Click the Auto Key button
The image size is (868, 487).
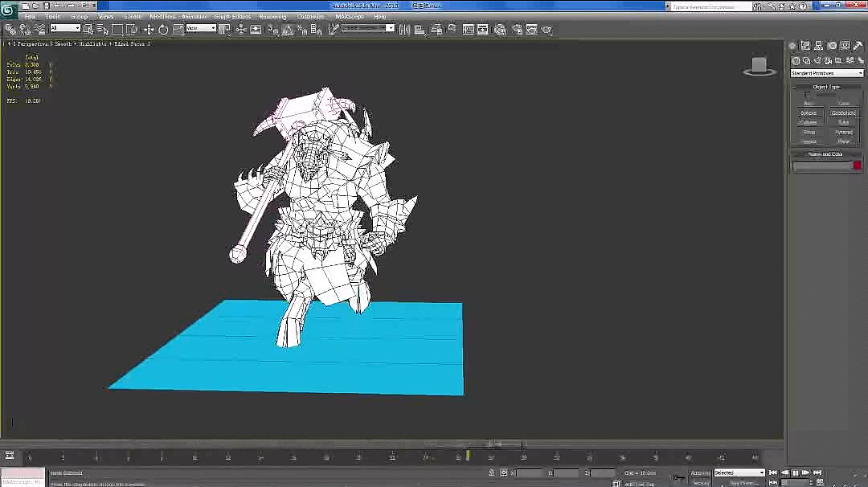pos(700,473)
